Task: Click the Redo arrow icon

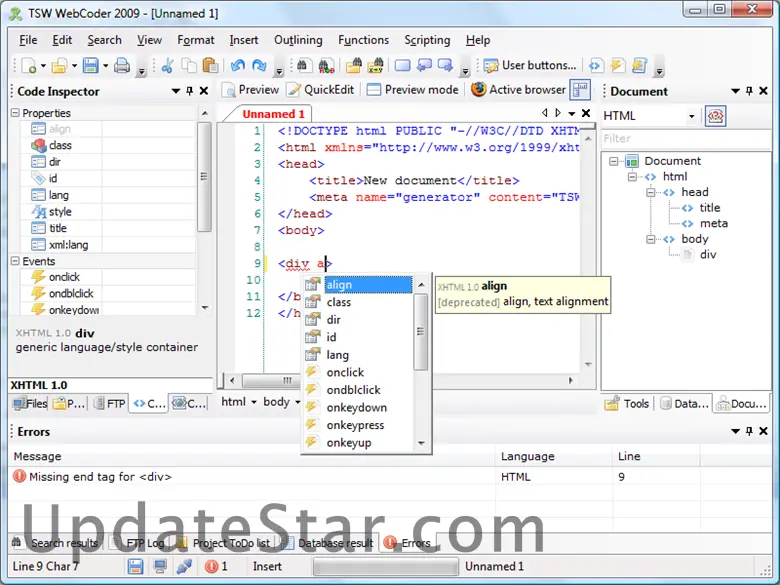Action: click(259, 66)
